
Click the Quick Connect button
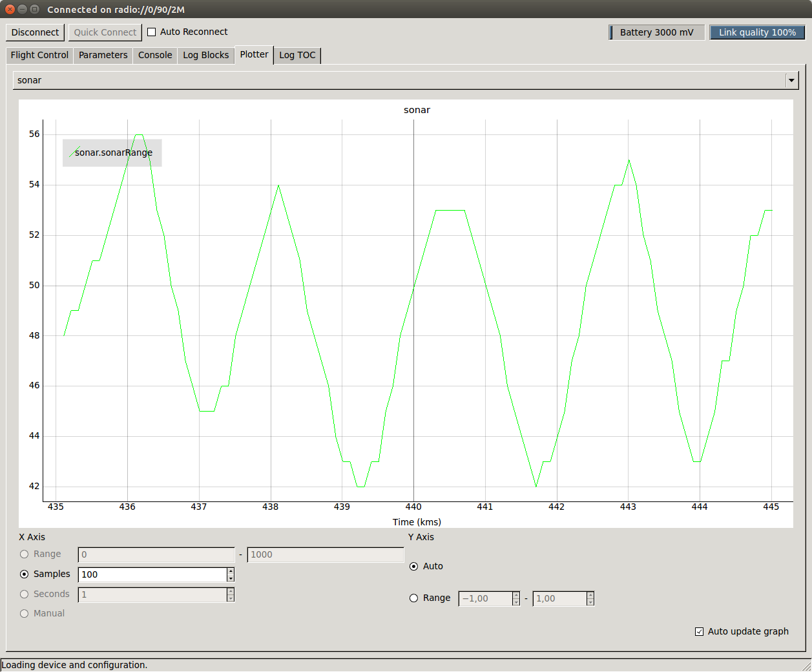(x=105, y=32)
